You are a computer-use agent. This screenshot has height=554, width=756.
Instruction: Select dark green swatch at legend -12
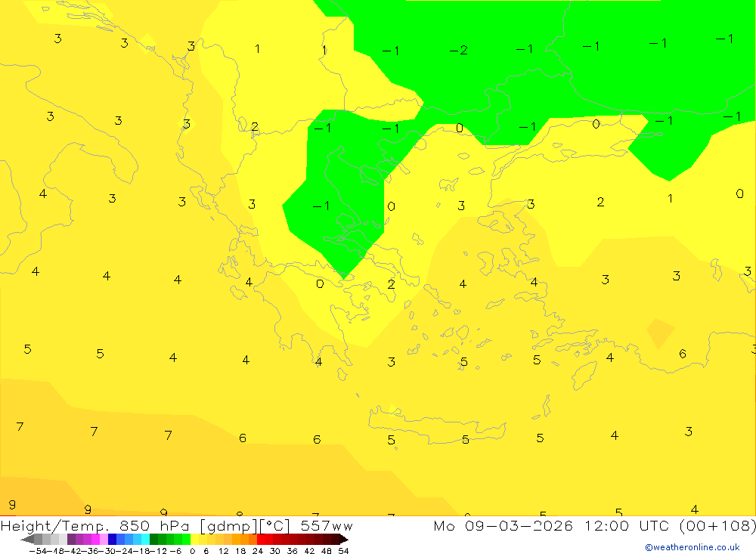click(x=153, y=540)
